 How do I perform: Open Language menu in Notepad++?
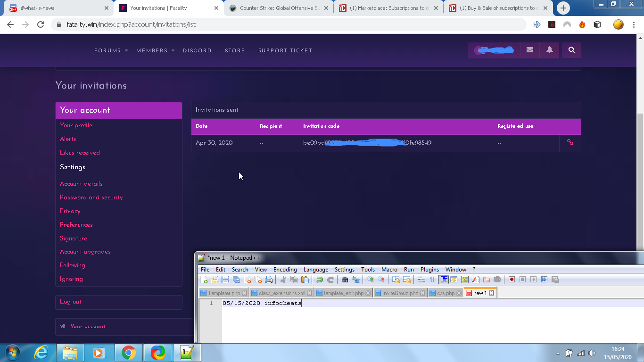point(315,270)
